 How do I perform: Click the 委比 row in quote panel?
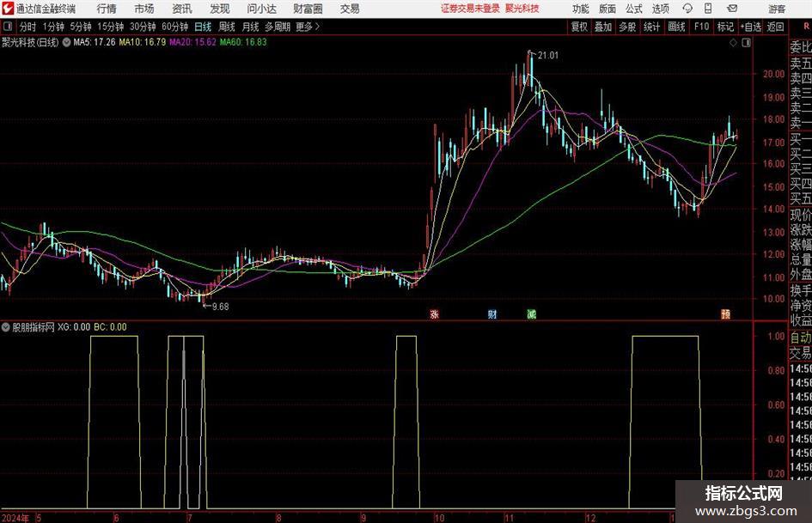pyautogui.click(x=801, y=47)
